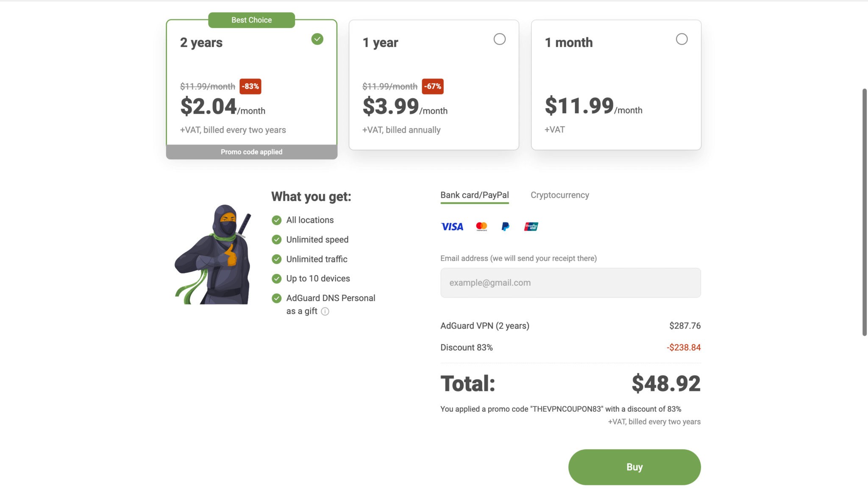868x496 pixels.
Task: Click the email address input field
Action: 570,283
